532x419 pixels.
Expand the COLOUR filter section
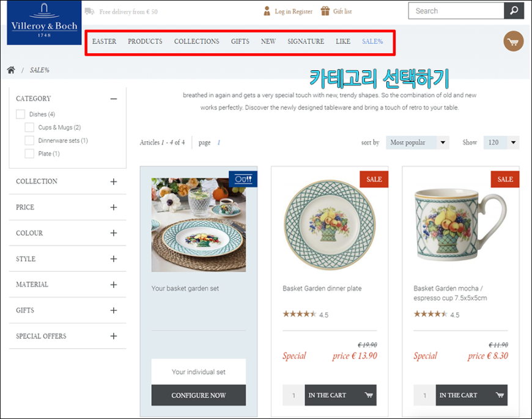[x=114, y=233]
